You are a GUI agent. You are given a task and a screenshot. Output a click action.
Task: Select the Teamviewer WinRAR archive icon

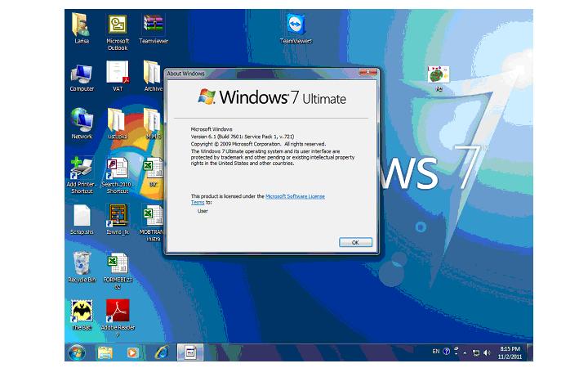pyautogui.click(x=154, y=29)
